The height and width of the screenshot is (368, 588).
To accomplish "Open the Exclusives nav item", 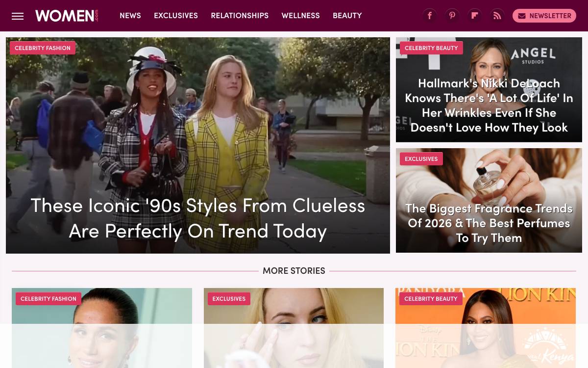I will [x=176, y=16].
